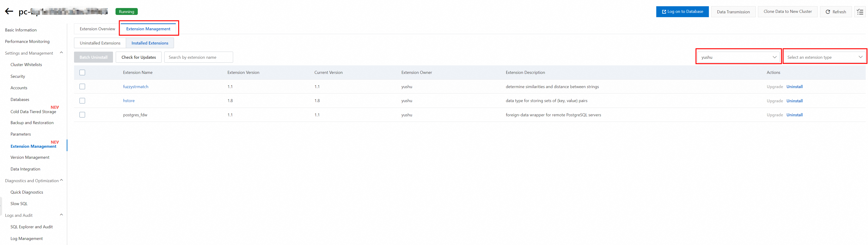The width and height of the screenshot is (868, 245).
Task: Open Basic Information in the sidebar
Action: (21, 30)
